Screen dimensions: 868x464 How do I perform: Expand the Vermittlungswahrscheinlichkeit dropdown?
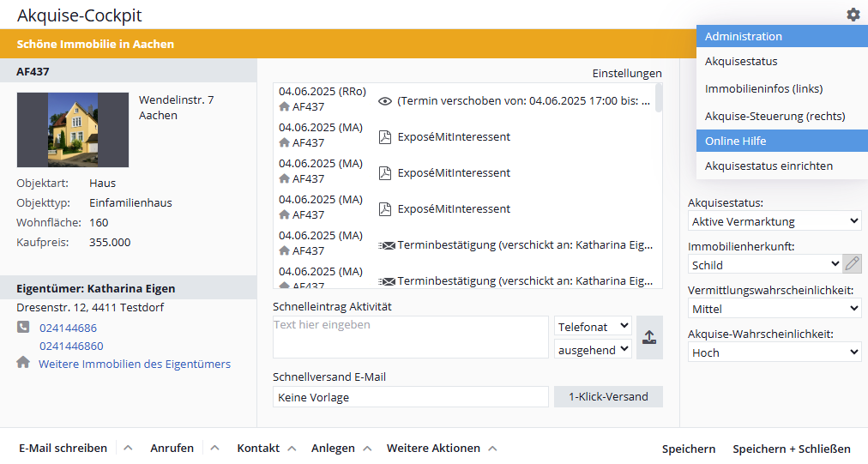(x=774, y=309)
